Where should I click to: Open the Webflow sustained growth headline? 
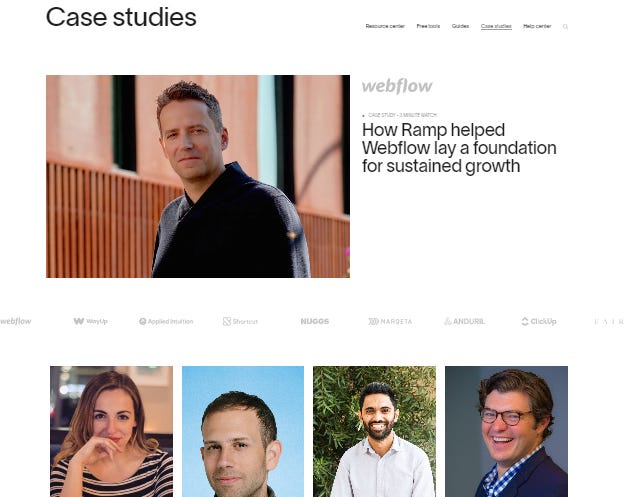[x=459, y=148]
